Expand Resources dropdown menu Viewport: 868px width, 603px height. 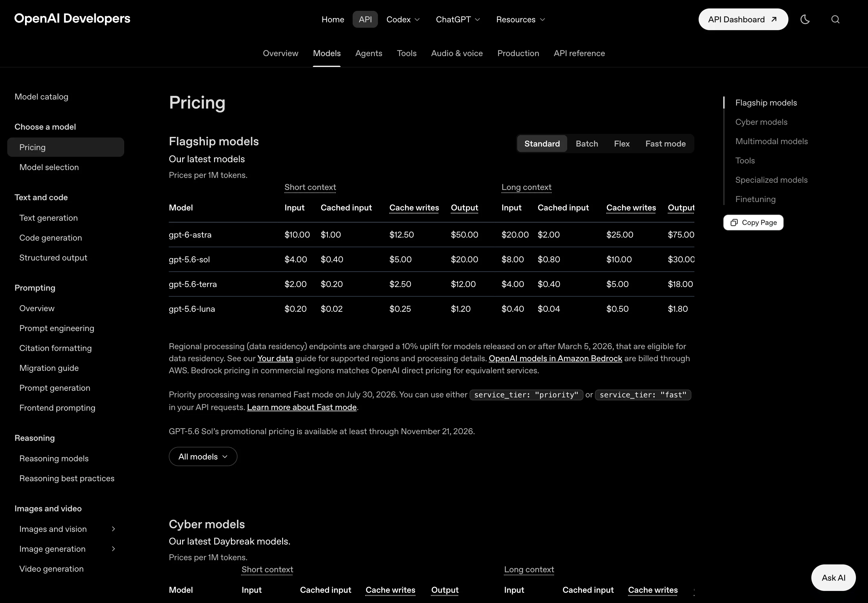520,19
